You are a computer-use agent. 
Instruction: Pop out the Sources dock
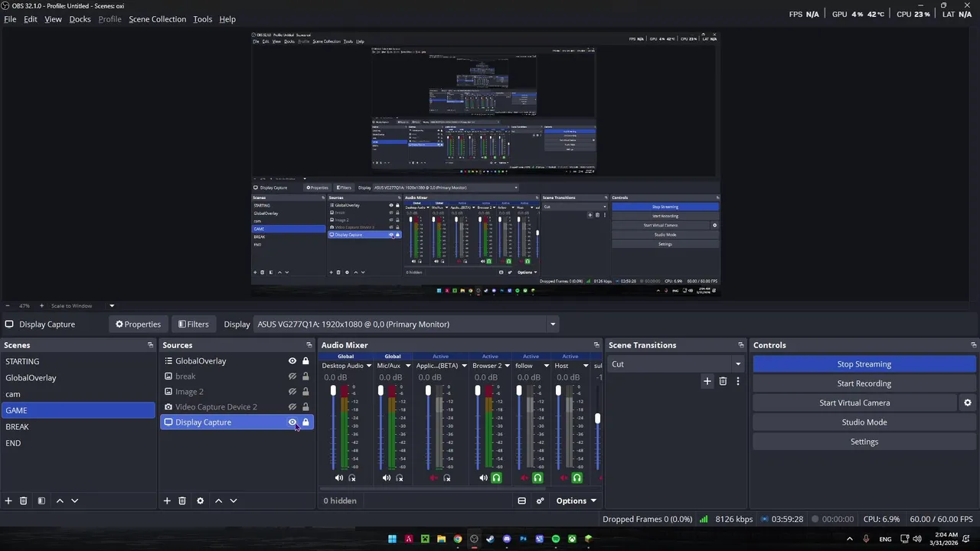[x=309, y=345]
